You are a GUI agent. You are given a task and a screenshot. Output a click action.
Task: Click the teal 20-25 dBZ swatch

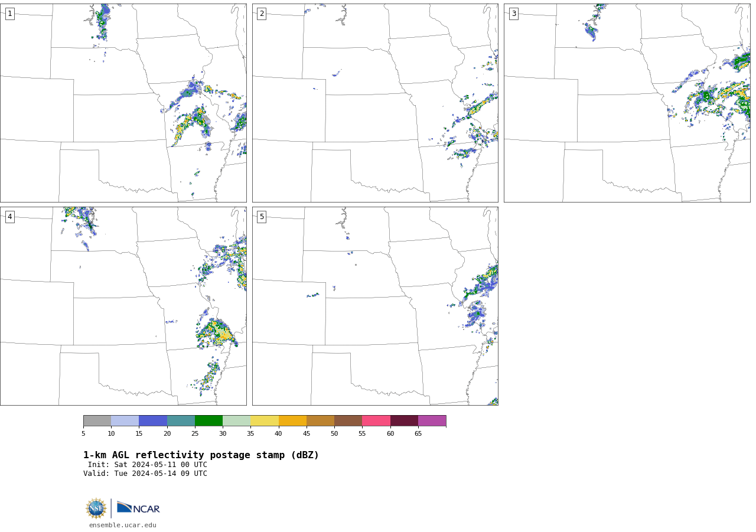pyautogui.click(x=181, y=421)
